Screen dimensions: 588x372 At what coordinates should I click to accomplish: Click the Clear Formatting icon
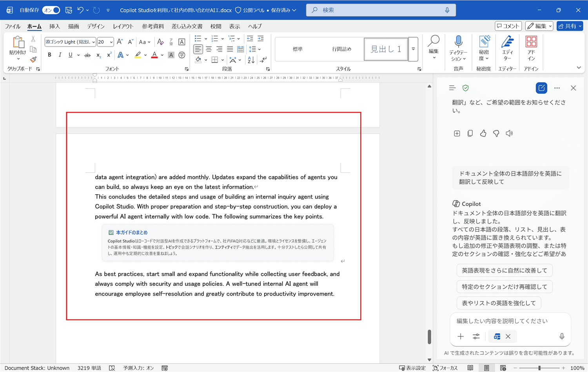point(160,42)
